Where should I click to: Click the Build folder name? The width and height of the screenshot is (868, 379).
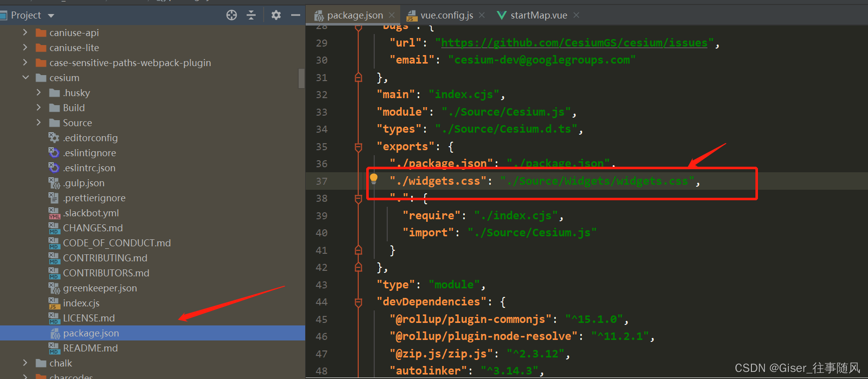tap(74, 108)
